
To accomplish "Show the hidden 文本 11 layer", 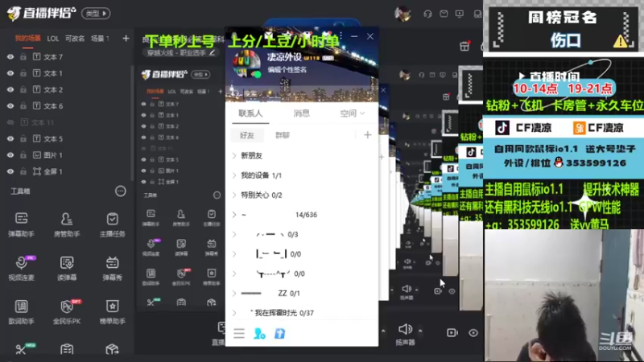I will pos(10,122).
